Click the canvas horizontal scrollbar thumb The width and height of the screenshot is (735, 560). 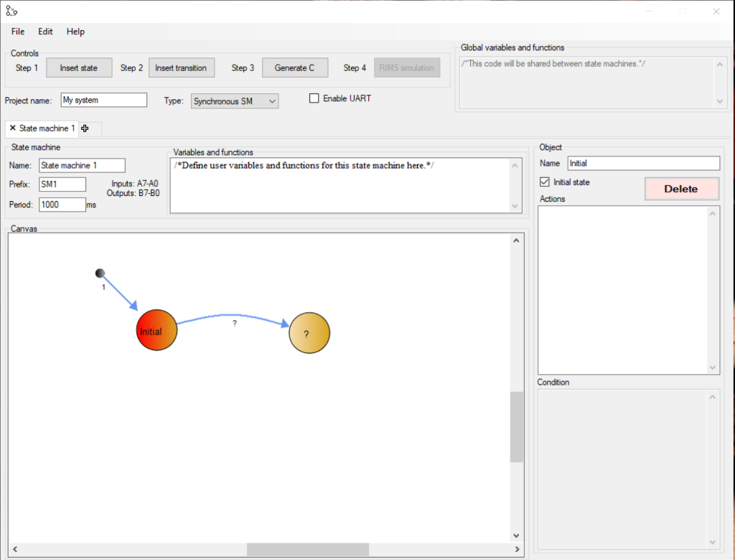click(307, 549)
